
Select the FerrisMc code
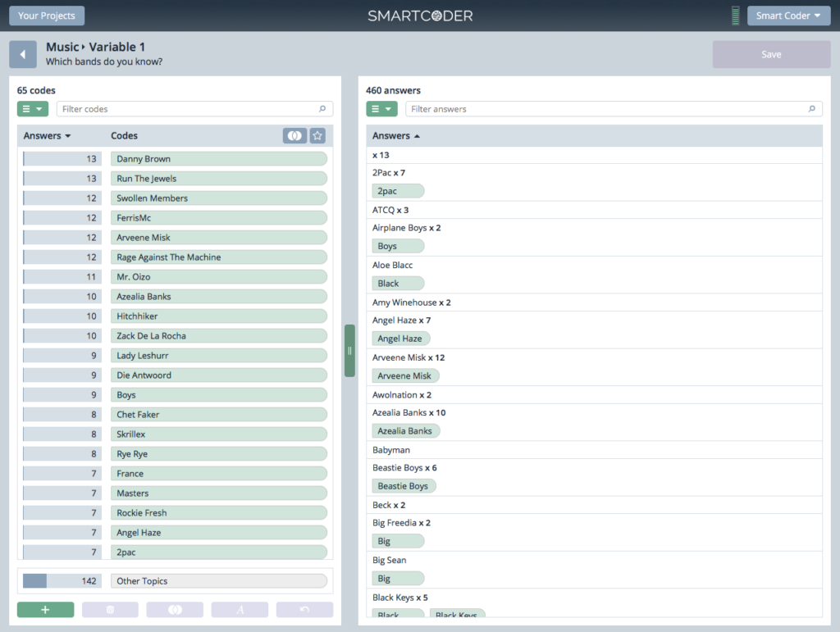click(x=219, y=218)
